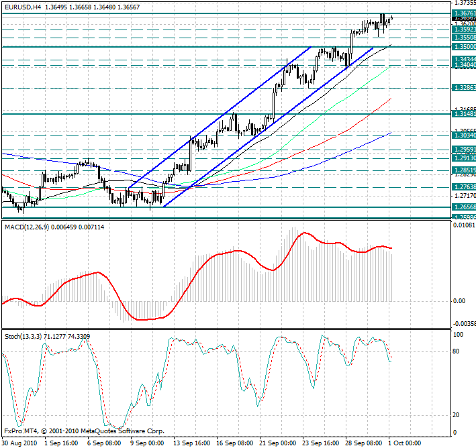Click the Stochastic 0 axis value
Viewport: 476px width, 448px height.
455,433
